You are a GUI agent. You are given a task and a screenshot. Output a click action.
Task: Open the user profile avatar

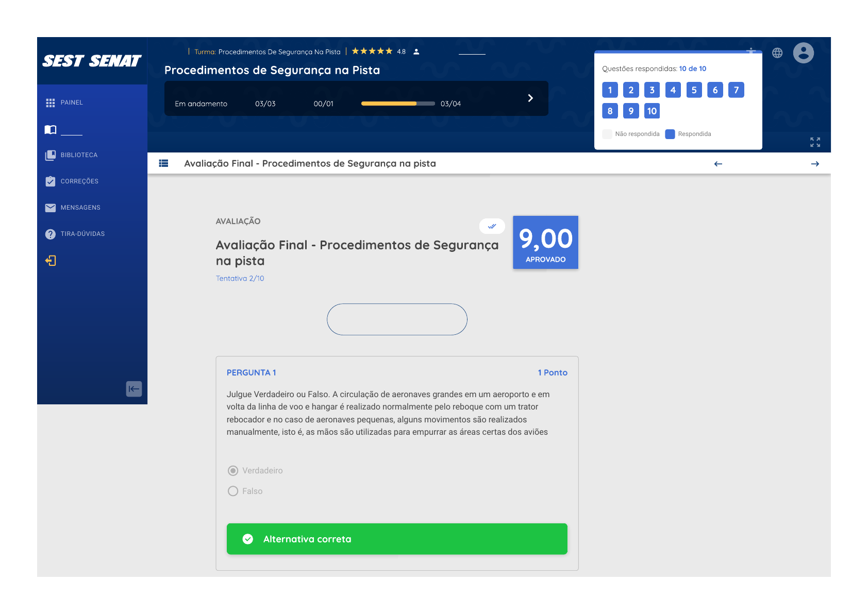click(x=803, y=53)
